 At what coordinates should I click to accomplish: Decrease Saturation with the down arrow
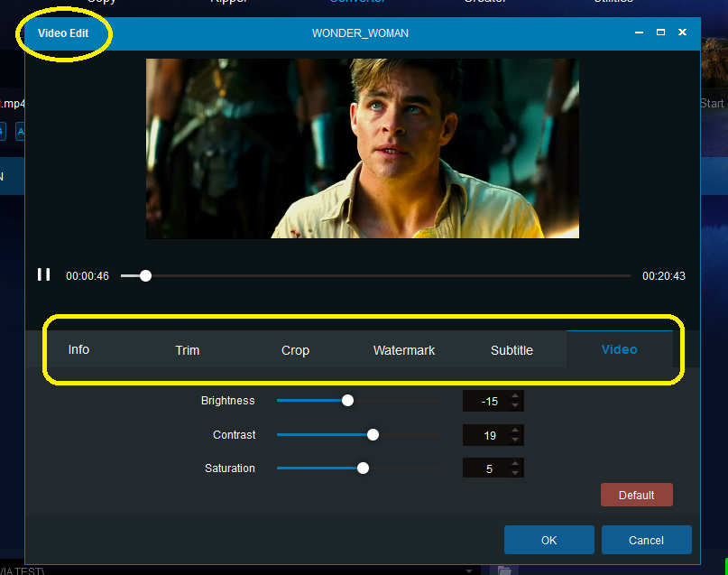point(515,473)
